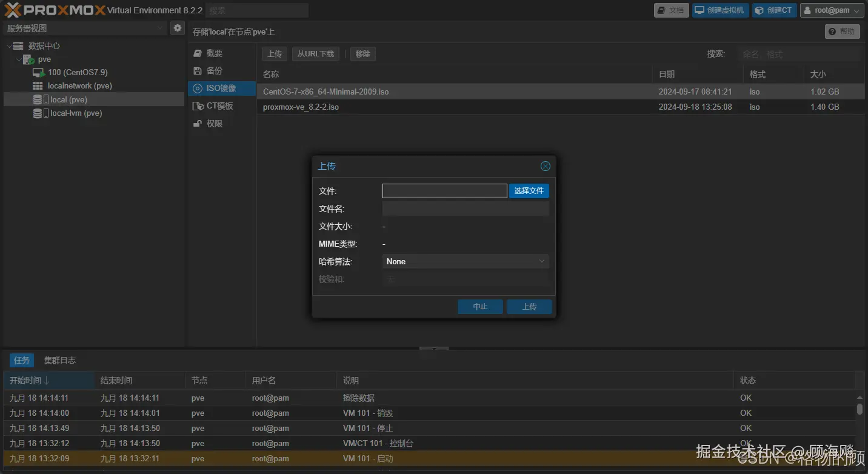
Task: Open the root@pam user menu
Action: 832,10
